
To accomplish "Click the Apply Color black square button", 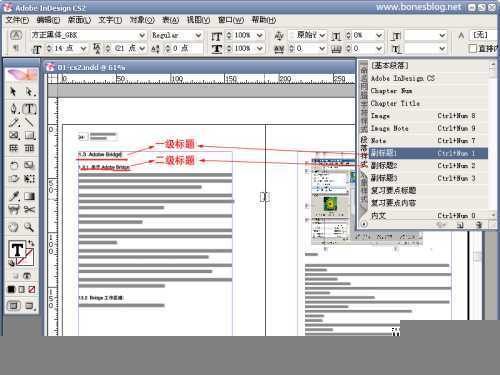I will pyautogui.click(x=11, y=289).
